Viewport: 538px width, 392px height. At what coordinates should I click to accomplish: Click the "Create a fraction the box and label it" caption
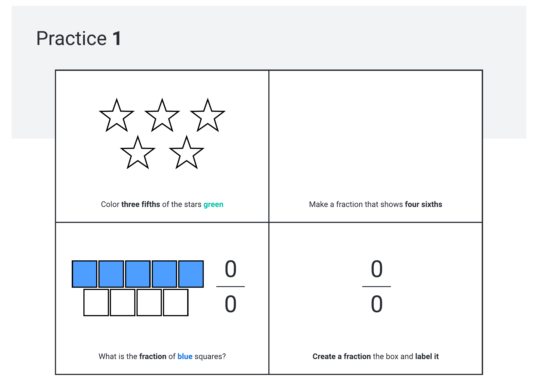[375, 356]
